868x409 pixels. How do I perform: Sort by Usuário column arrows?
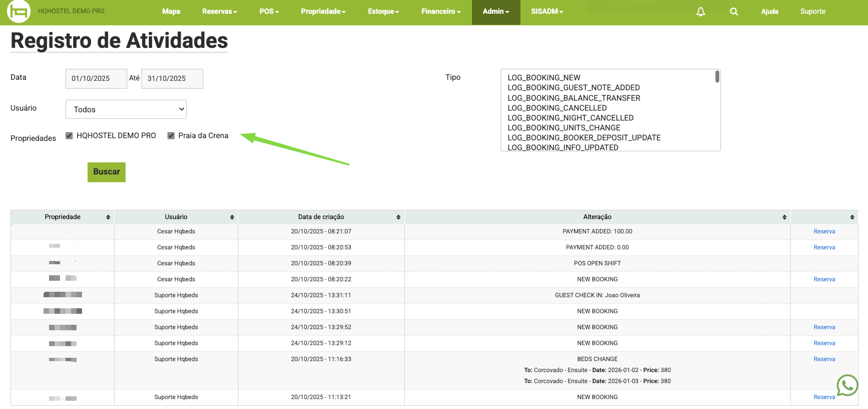[232, 217]
